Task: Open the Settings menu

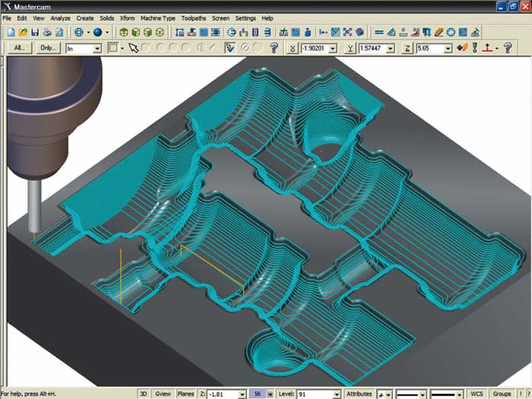Action: [245, 18]
